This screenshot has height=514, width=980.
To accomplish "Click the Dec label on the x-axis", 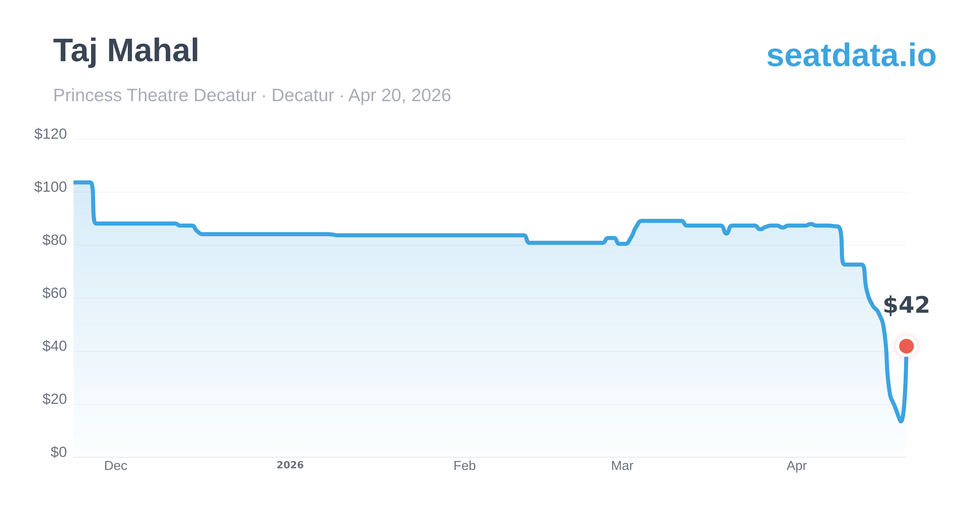I will (116, 466).
